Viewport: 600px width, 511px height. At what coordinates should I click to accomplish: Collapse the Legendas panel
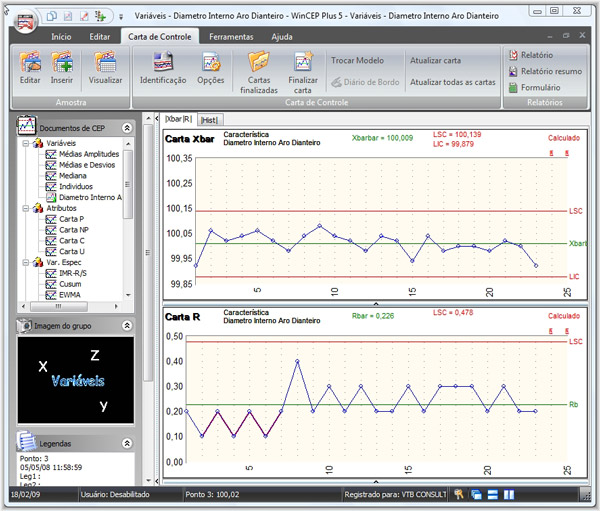click(x=127, y=443)
